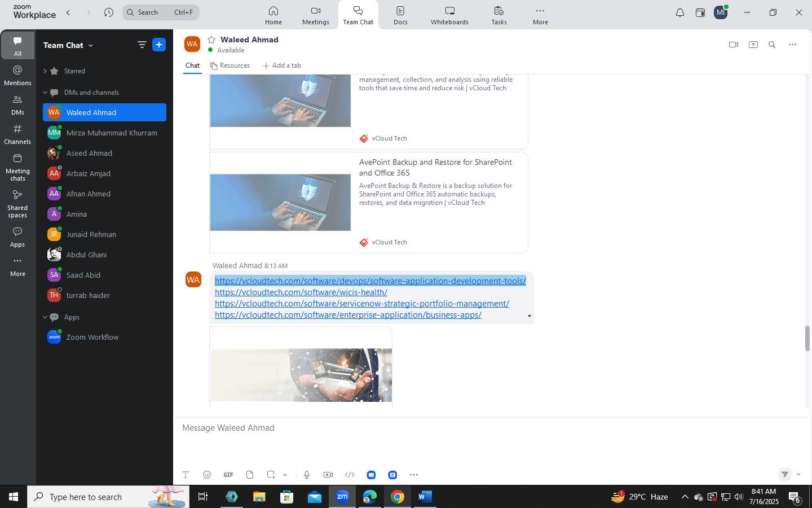The image size is (812, 508).
Task: Open the chat list filter icon
Action: pyautogui.click(x=142, y=45)
